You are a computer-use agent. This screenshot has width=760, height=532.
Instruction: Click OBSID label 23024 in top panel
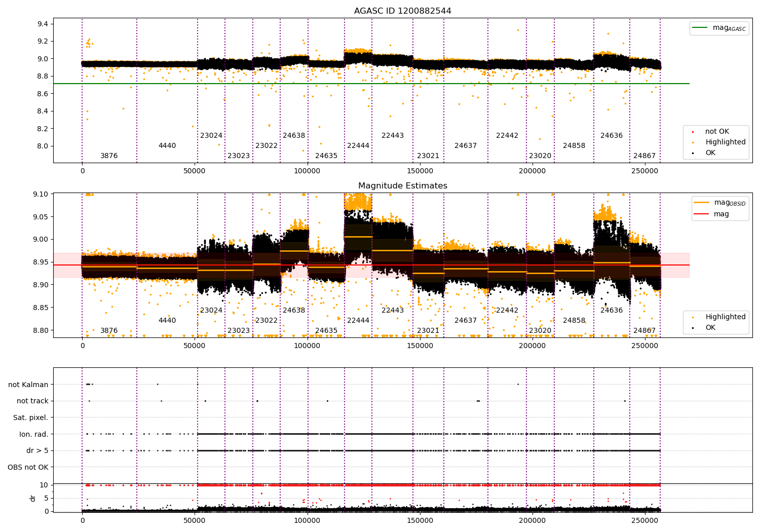(x=211, y=136)
